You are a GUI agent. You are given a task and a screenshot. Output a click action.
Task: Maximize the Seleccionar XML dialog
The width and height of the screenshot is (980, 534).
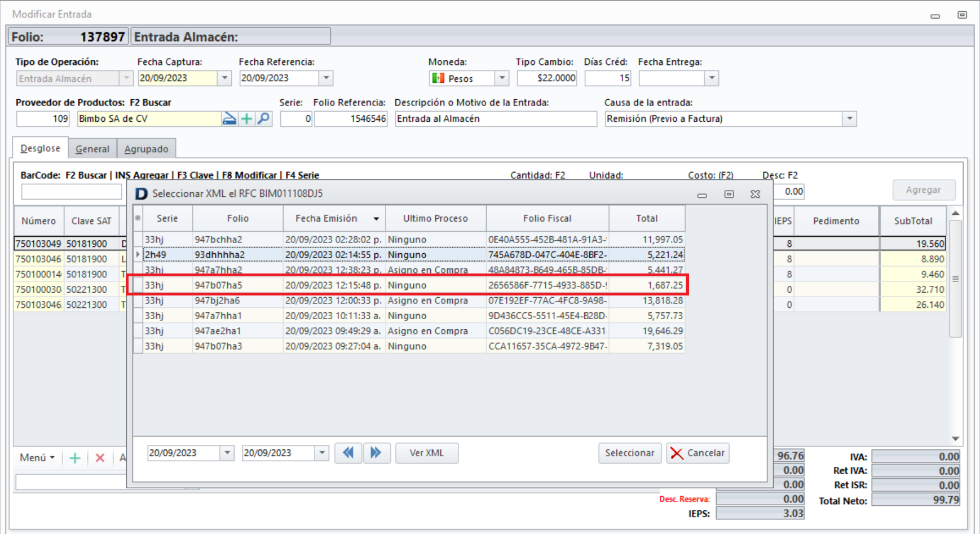tap(729, 194)
